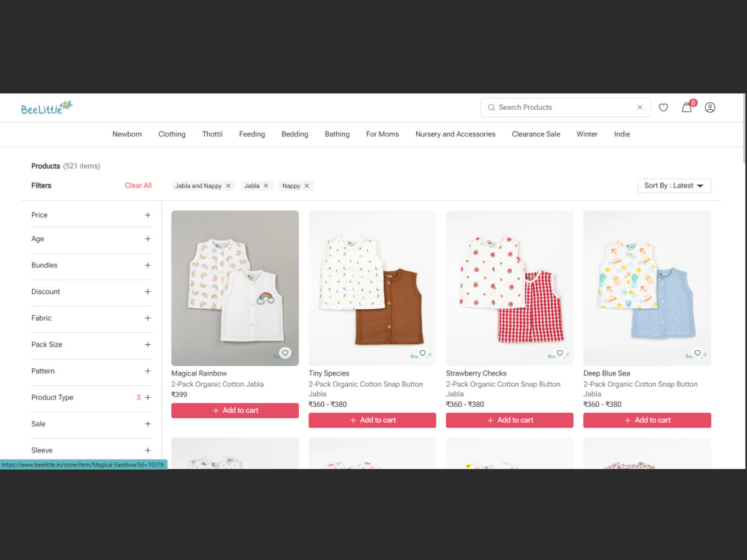Add Deep Blue Sea to cart
The height and width of the screenshot is (560, 747).
647,420
